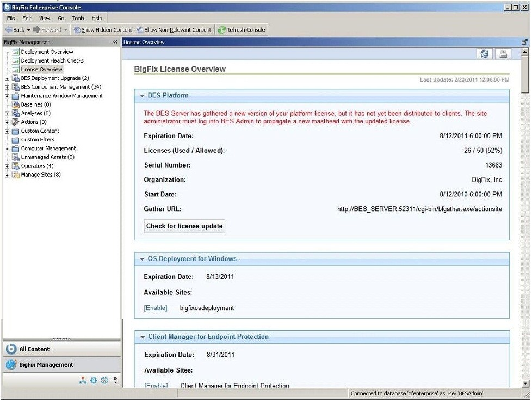Click the Custom Filters folder icon
Screen dimensions: 532x403
point(16,140)
